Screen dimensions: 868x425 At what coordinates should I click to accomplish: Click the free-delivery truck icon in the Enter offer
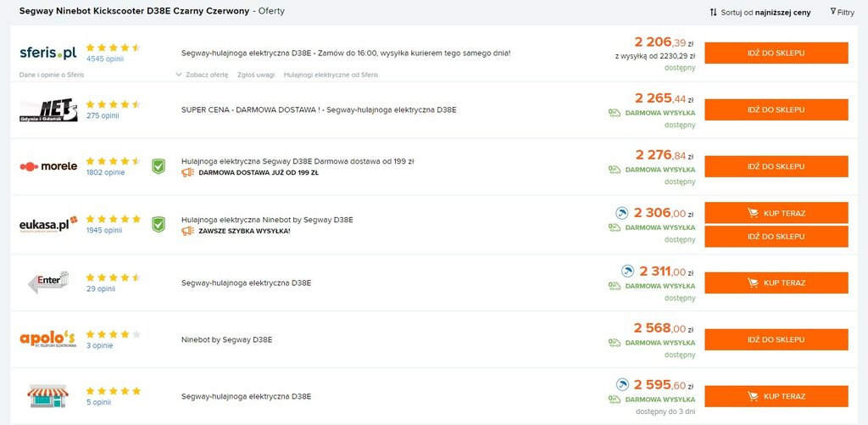click(x=615, y=286)
